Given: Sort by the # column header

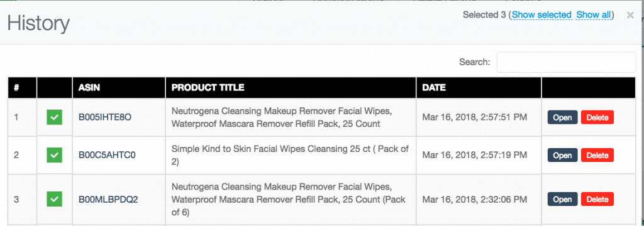Looking at the screenshot, I should coord(22,87).
